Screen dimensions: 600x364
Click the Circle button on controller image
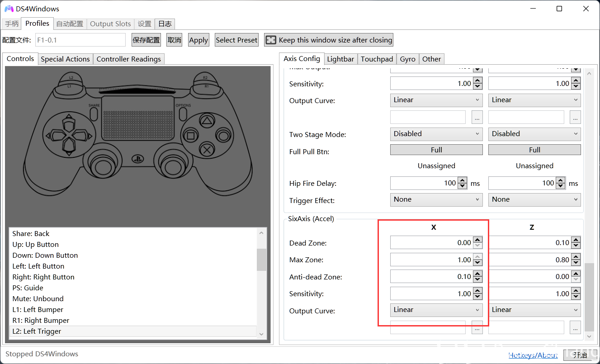(223, 135)
